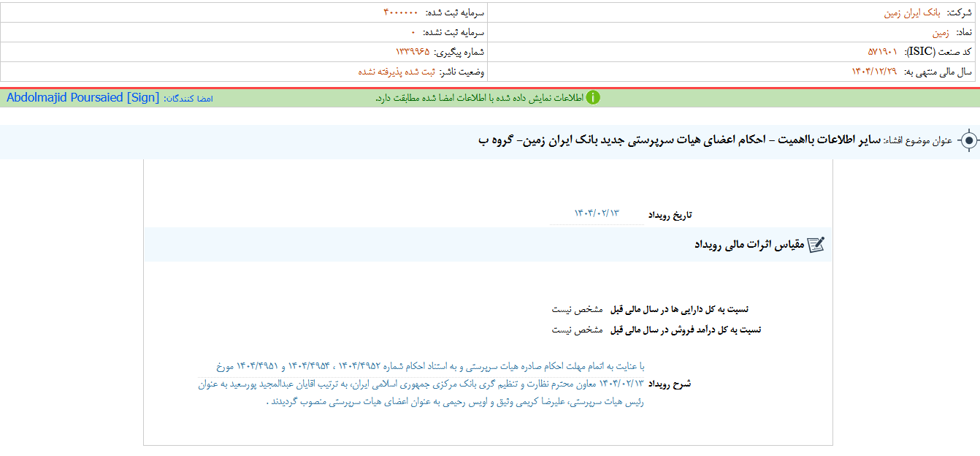This screenshot has width=980, height=456.
Task: Click the امضا کنندگان label
Action: coord(188,98)
